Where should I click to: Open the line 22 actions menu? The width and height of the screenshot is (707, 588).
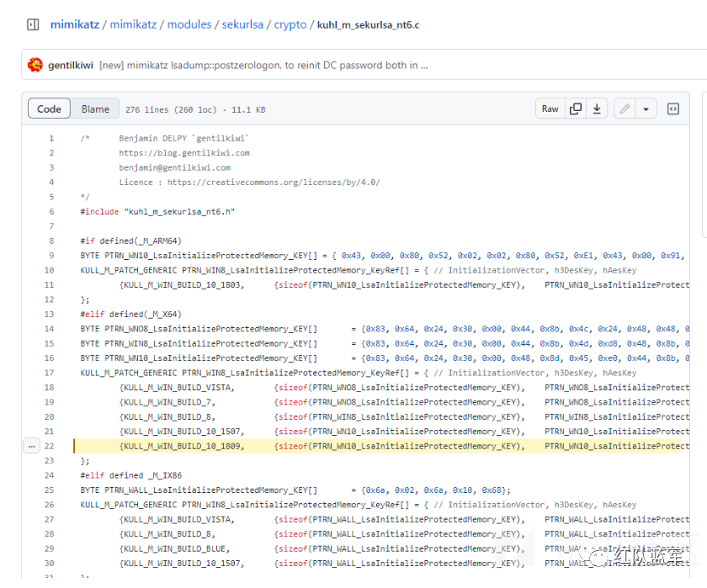click(32, 446)
